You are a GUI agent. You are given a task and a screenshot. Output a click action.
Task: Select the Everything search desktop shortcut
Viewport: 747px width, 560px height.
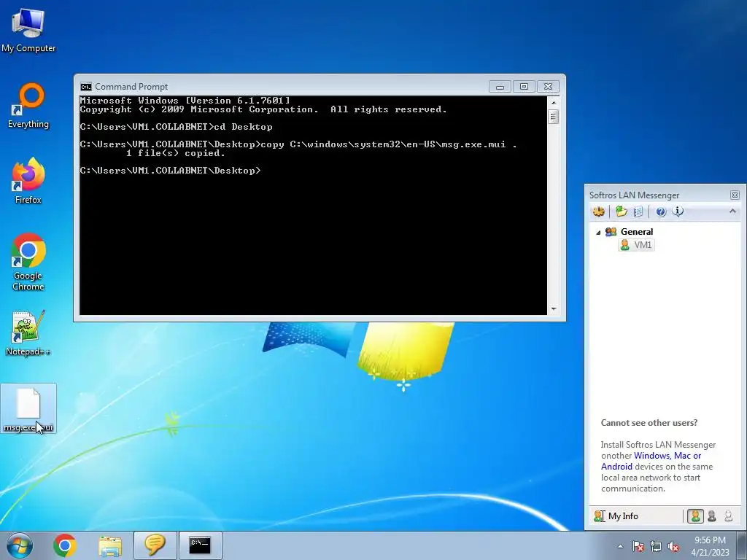pyautogui.click(x=28, y=106)
